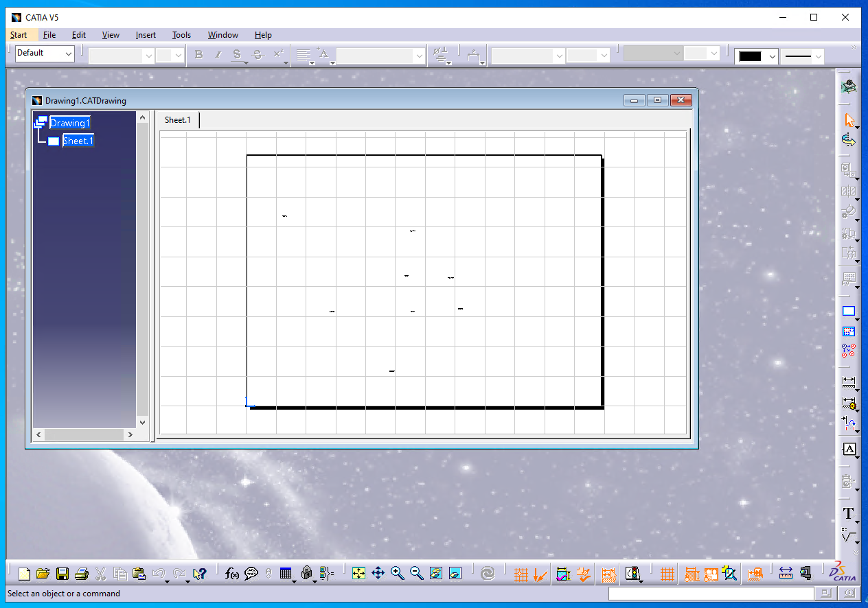
Task: Click the New document icon
Action: click(24, 574)
